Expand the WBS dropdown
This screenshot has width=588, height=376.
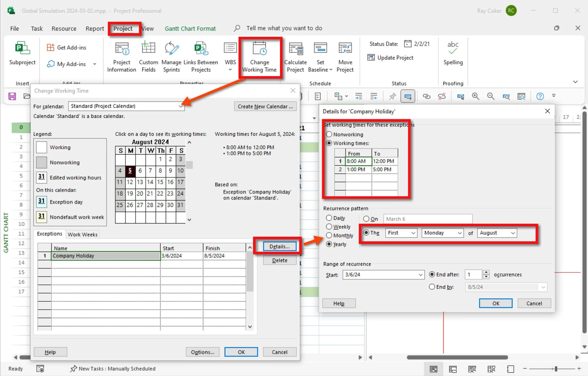(x=230, y=69)
